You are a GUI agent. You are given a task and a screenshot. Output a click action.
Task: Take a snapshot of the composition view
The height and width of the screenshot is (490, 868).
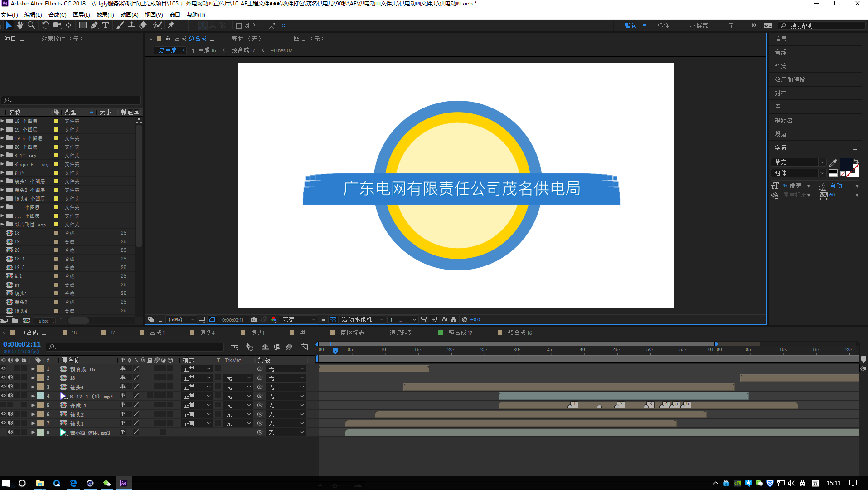point(254,319)
